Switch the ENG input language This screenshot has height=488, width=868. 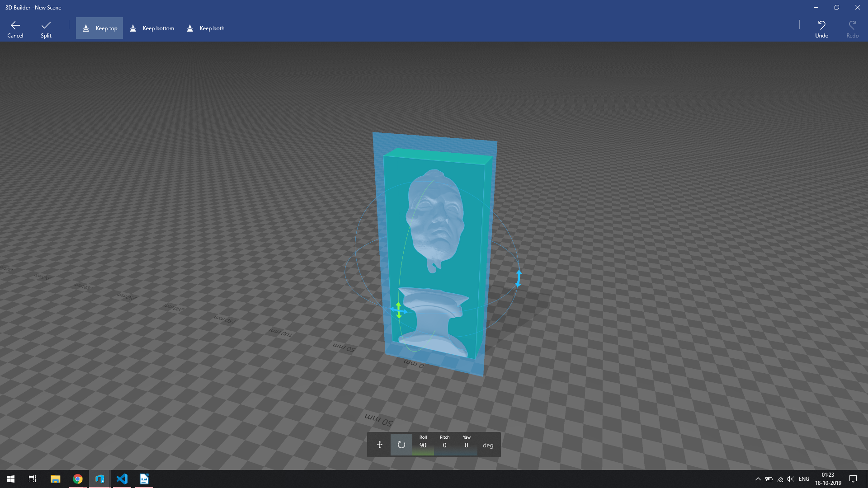point(804,479)
